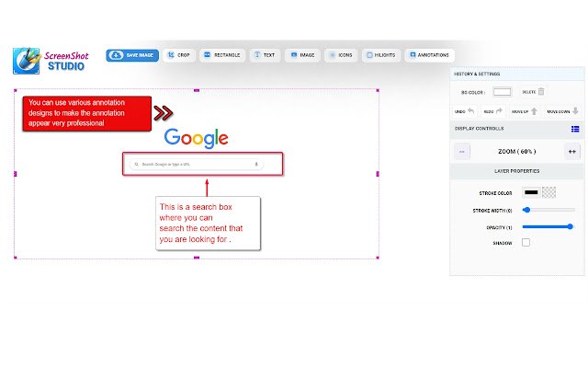The width and height of the screenshot is (588, 368).
Task: Open the Icons tool
Action: click(x=341, y=55)
